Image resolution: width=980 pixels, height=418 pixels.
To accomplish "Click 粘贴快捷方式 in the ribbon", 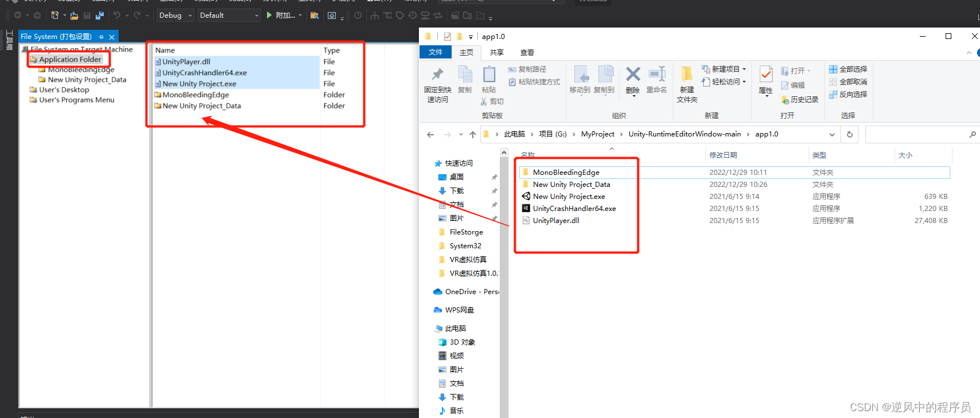I will point(534,82).
